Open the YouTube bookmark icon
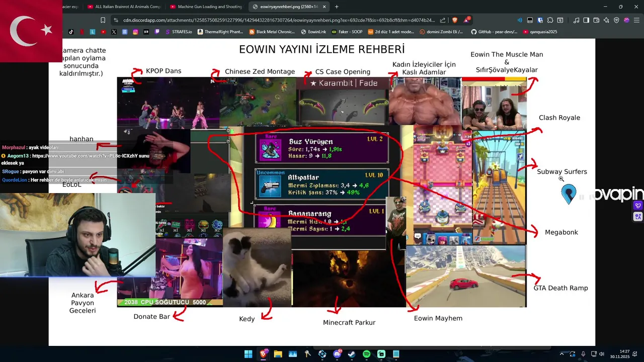 (x=103, y=32)
